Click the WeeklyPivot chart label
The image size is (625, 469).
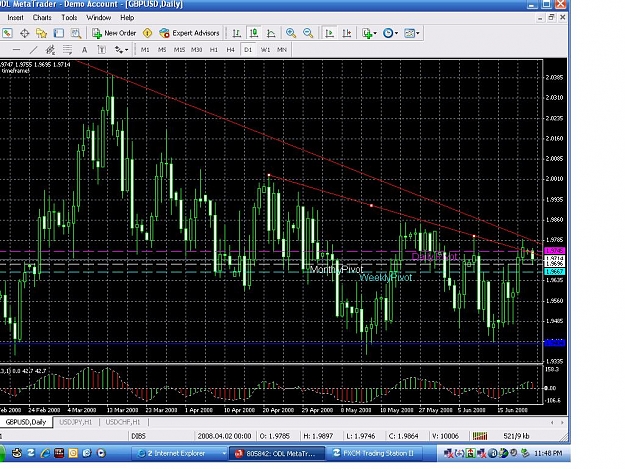(385, 277)
